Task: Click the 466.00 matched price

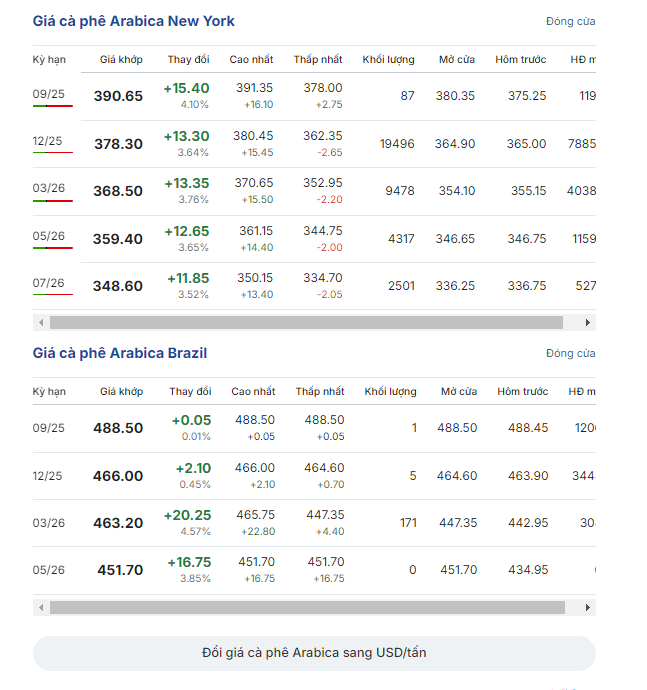Action: tap(118, 476)
